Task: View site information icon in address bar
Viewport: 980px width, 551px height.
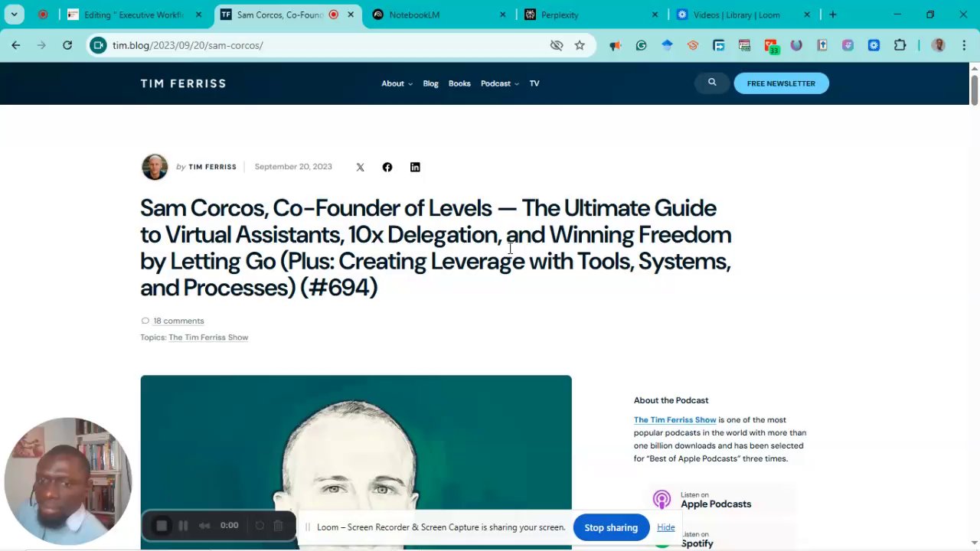Action: point(98,45)
